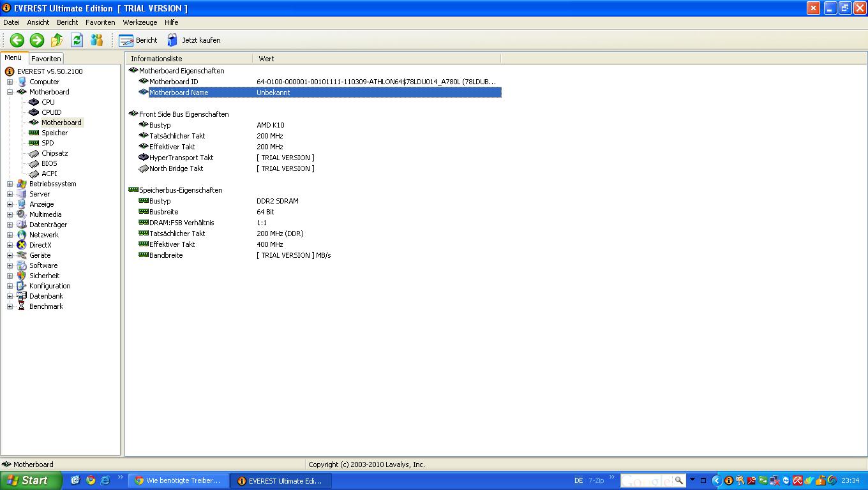Expand the Server tree node

tap(10, 194)
